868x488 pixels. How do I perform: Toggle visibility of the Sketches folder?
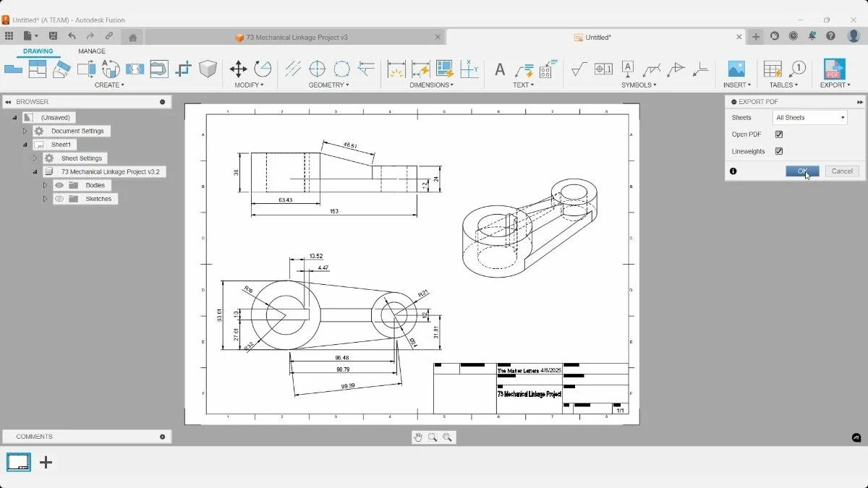(59, 199)
